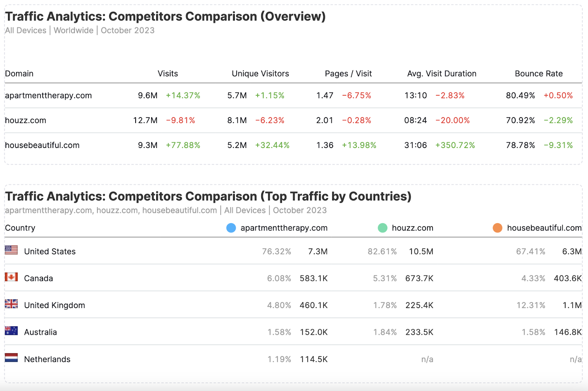Click the October 2023 date in overview subtitle
The height and width of the screenshot is (391, 588).
coord(128,30)
